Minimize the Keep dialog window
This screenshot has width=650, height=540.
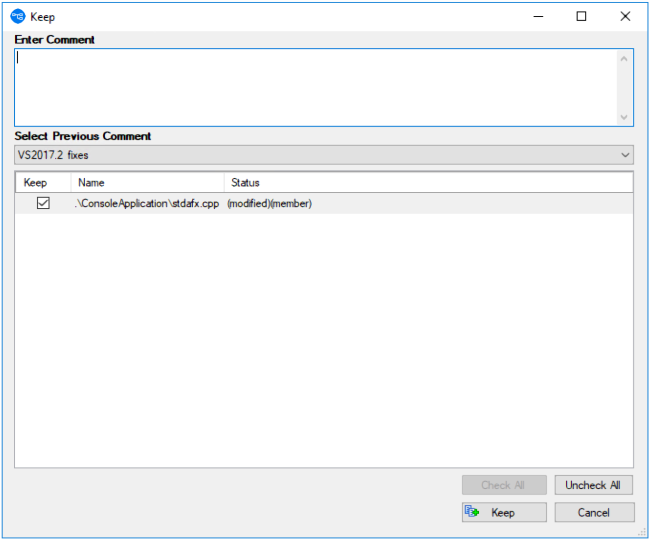tap(537, 17)
